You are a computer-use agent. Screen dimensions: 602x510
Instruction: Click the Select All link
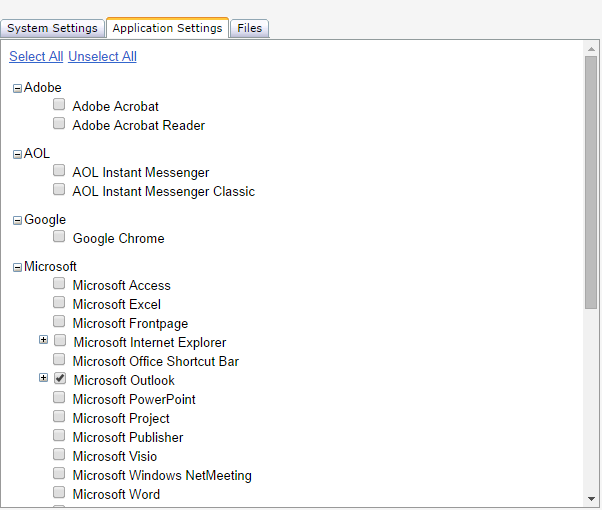pos(36,56)
